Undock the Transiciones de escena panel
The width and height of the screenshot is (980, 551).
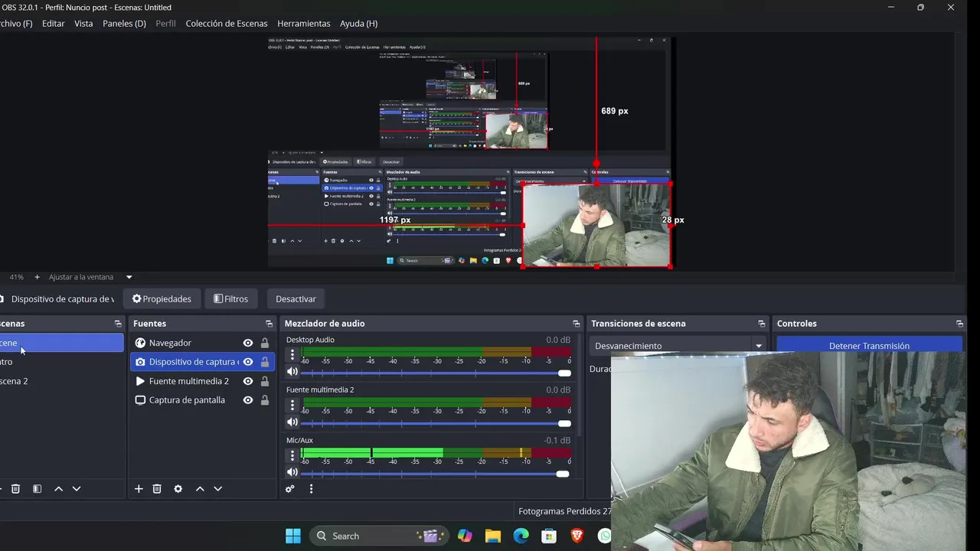point(761,324)
